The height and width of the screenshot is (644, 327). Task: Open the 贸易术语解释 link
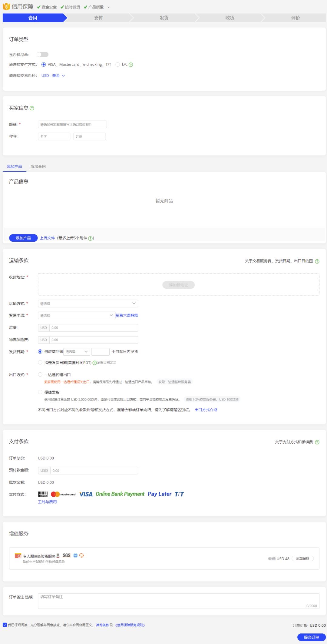[127, 316]
